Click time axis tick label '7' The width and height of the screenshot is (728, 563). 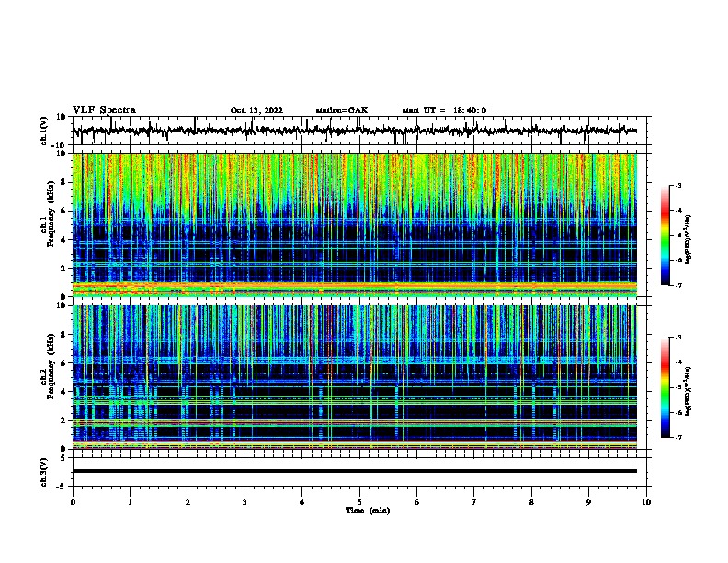click(x=474, y=501)
